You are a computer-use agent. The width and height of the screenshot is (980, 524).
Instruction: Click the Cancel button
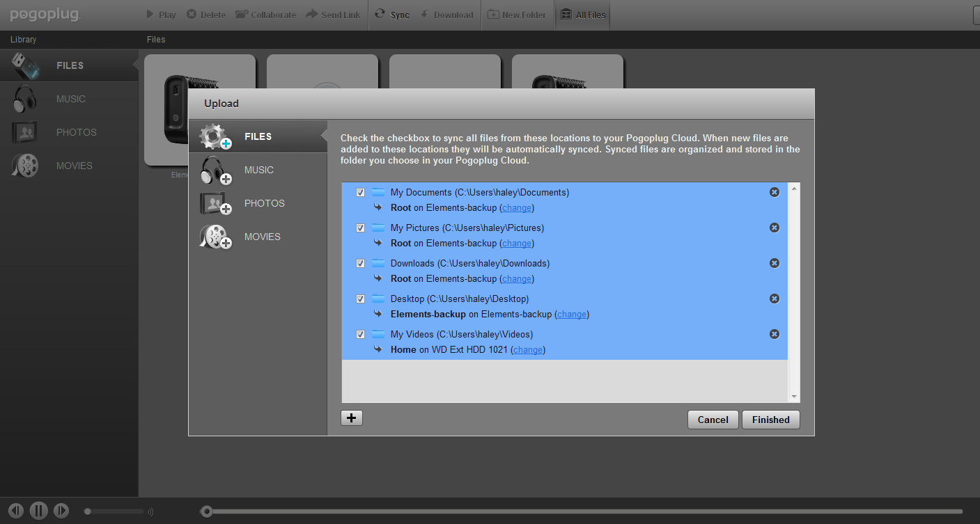713,420
